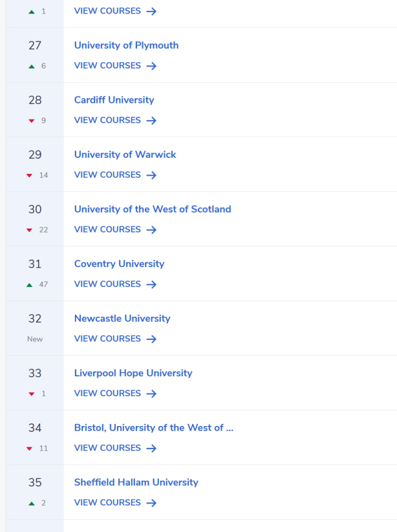Open the University of Plymouth link
The width and height of the screenshot is (397, 532).
click(126, 45)
